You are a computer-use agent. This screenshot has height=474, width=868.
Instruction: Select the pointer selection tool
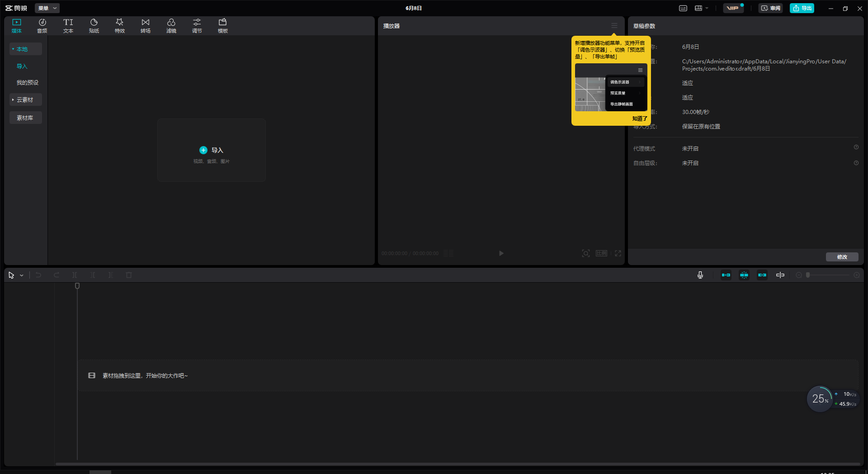click(x=11, y=275)
